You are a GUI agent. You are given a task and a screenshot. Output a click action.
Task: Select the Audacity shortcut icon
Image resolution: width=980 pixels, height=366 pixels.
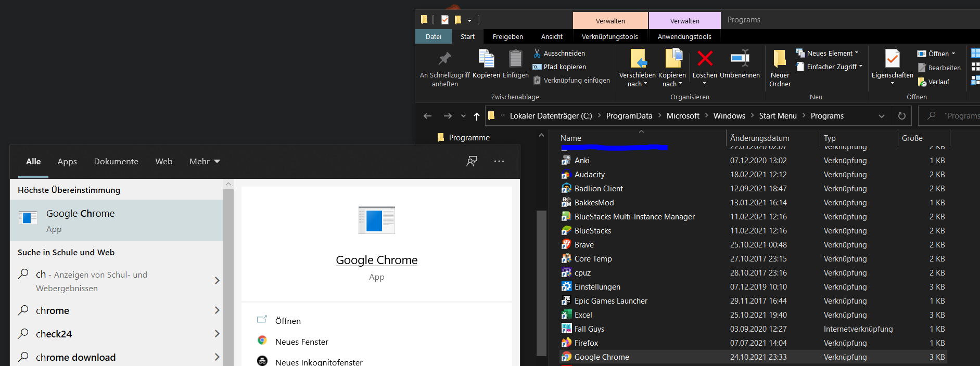pos(566,174)
